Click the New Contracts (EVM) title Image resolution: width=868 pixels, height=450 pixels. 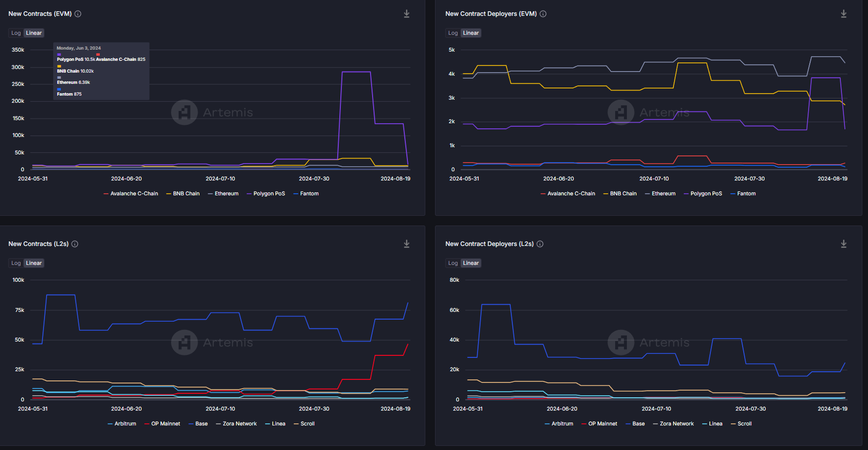(x=40, y=14)
